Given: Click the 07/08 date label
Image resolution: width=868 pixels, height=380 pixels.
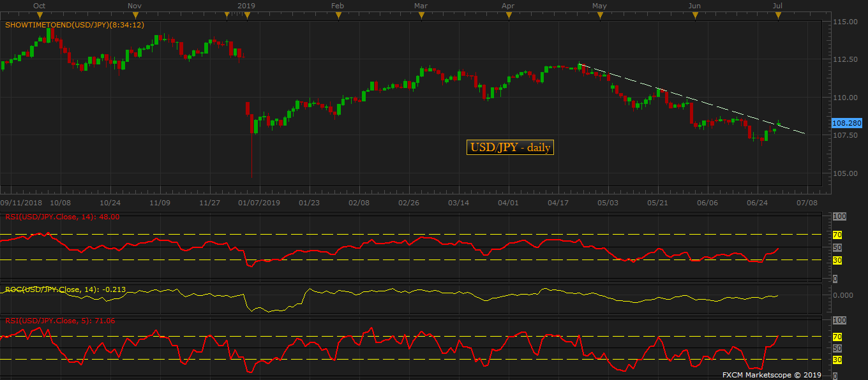Looking at the screenshot, I should (807, 203).
